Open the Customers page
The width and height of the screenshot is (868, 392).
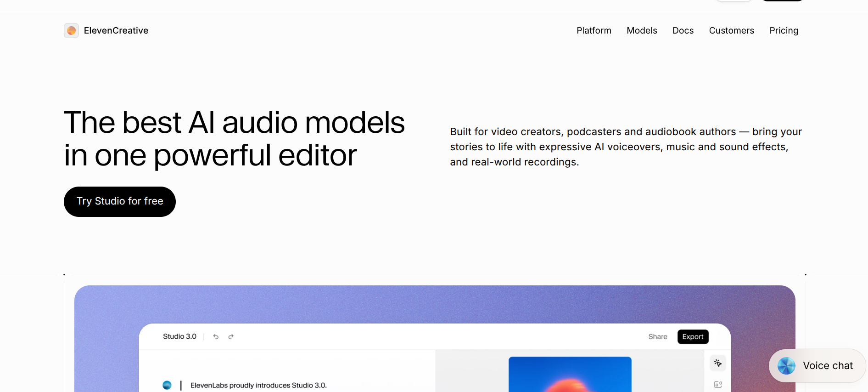[x=731, y=30]
